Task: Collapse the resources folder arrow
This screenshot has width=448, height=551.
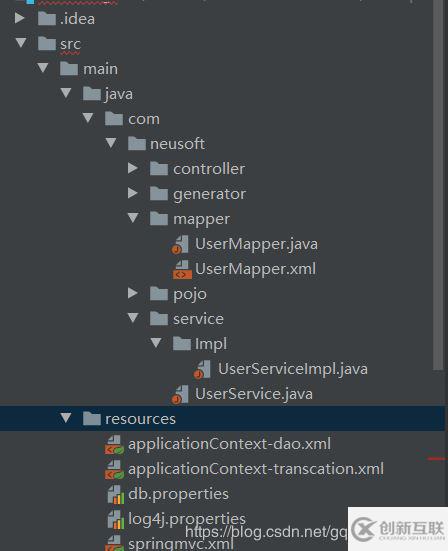Action: (66, 417)
